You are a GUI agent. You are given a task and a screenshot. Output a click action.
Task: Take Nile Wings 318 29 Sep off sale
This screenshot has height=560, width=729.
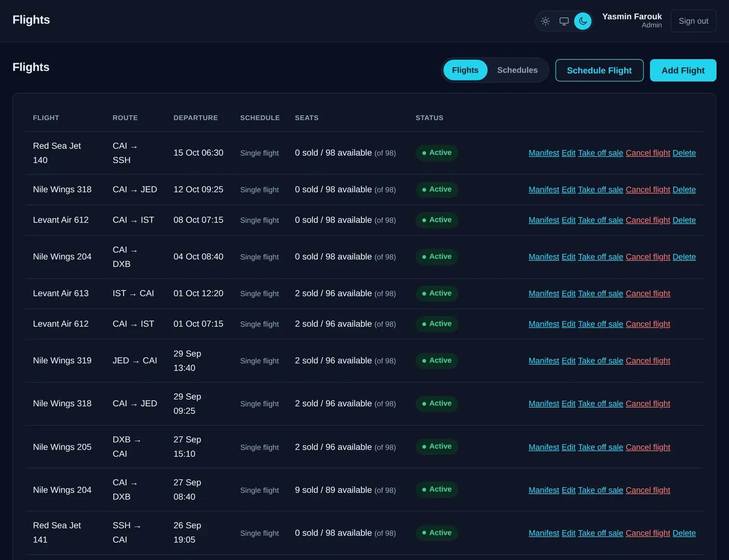coord(600,404)
